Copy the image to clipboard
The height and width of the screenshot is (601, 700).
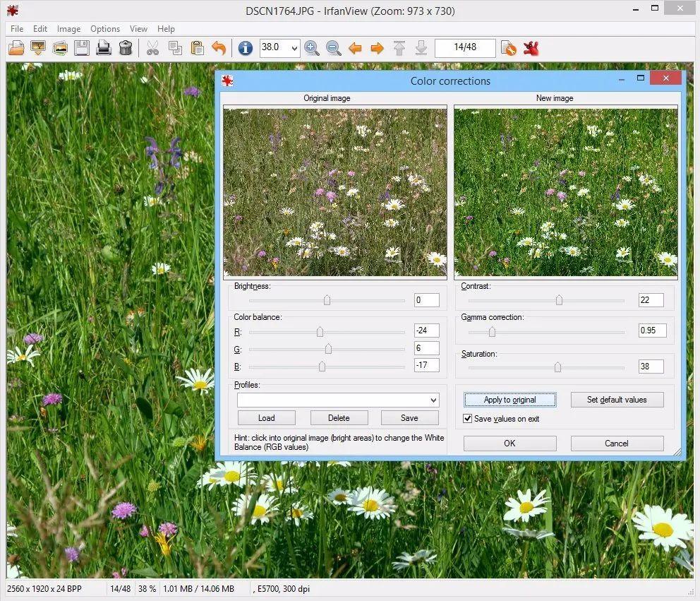pyautogui.click(x=175, y=48)
